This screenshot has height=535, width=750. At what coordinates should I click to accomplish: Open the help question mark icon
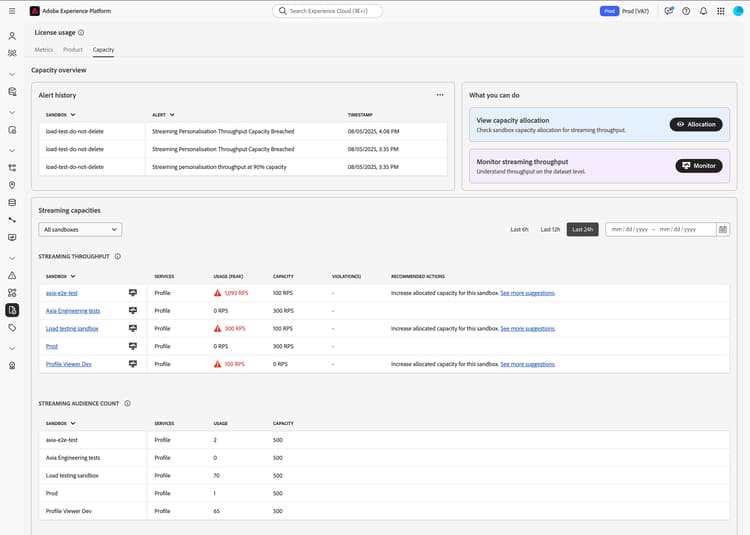[x=686, y=11]
